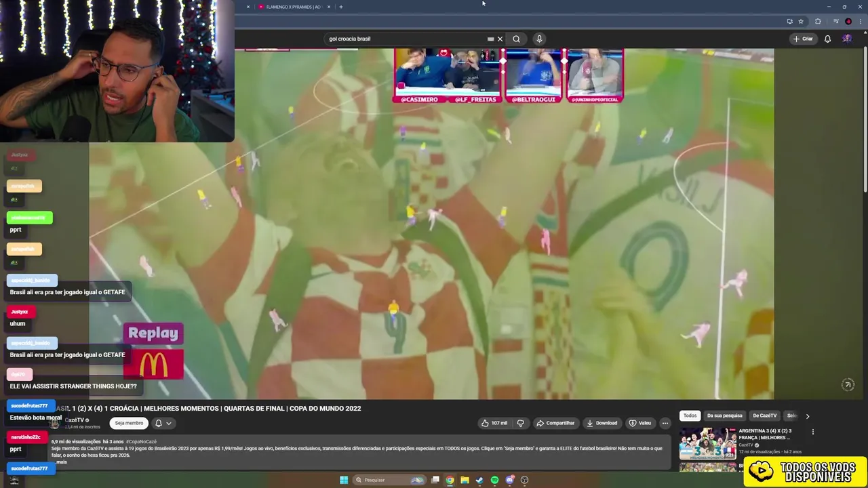Like the video with 107 mil

(x=494, y=423)
